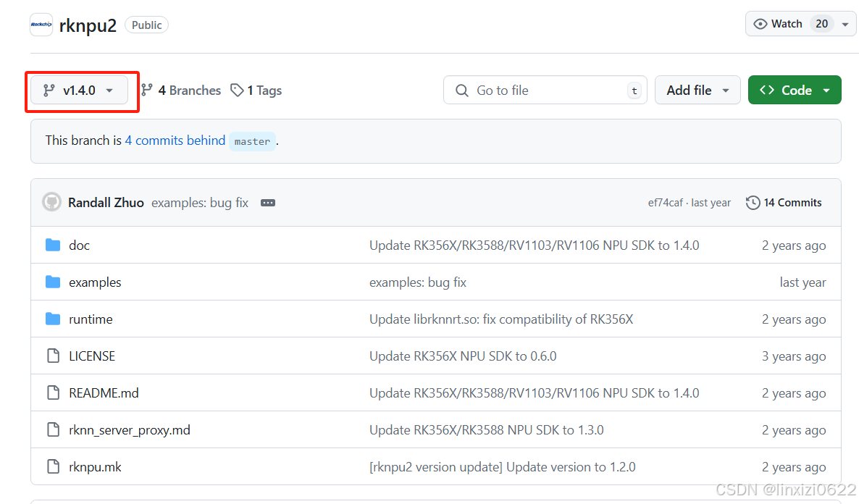Click the code brackets icon on Code button
This screenshot has height=504, width=859.
pos(767,90)
